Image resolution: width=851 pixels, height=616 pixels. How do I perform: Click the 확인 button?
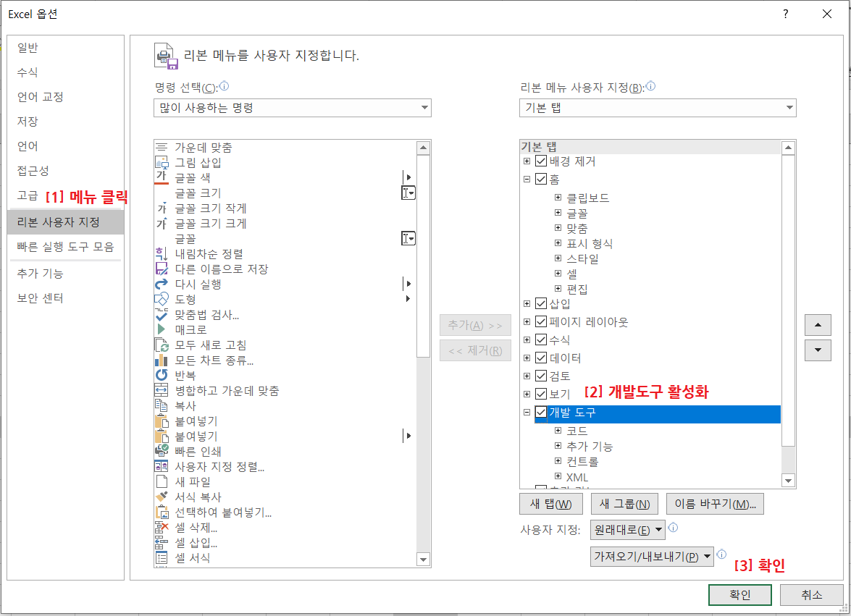(x=739, y=595)
